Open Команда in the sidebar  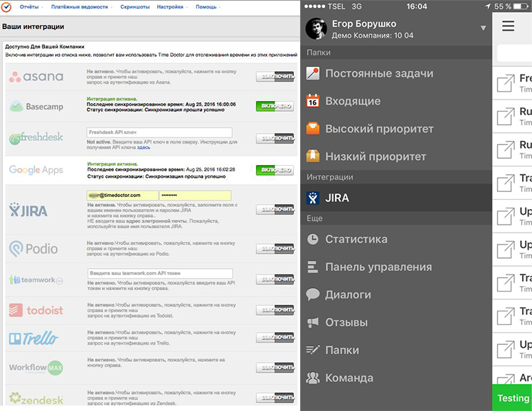[396, 378]
